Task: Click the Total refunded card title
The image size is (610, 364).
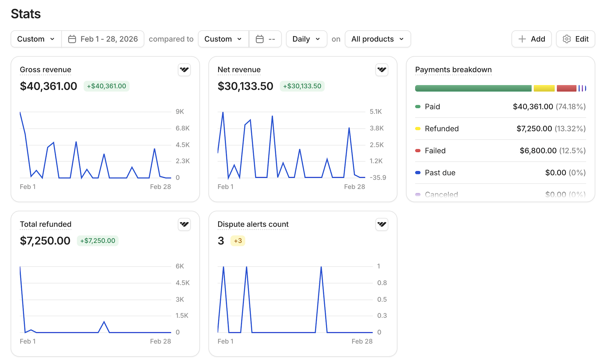Action: [x=46, y=224]
